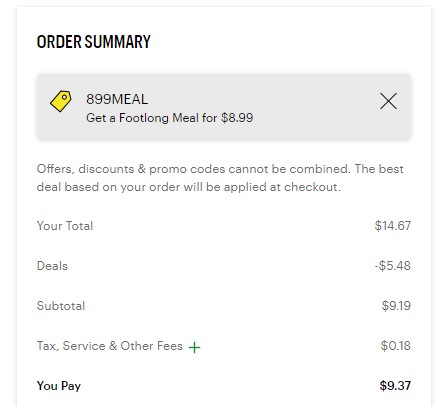The image size is (438, 406).
Task: Click empty area of the gray promo banner
Action: click(x=317, y=107)
